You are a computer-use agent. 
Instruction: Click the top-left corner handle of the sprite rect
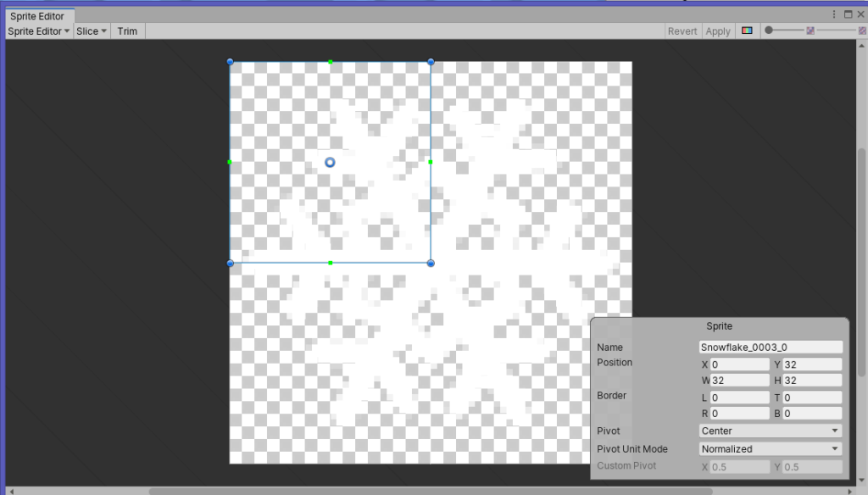tap(230, 62)
